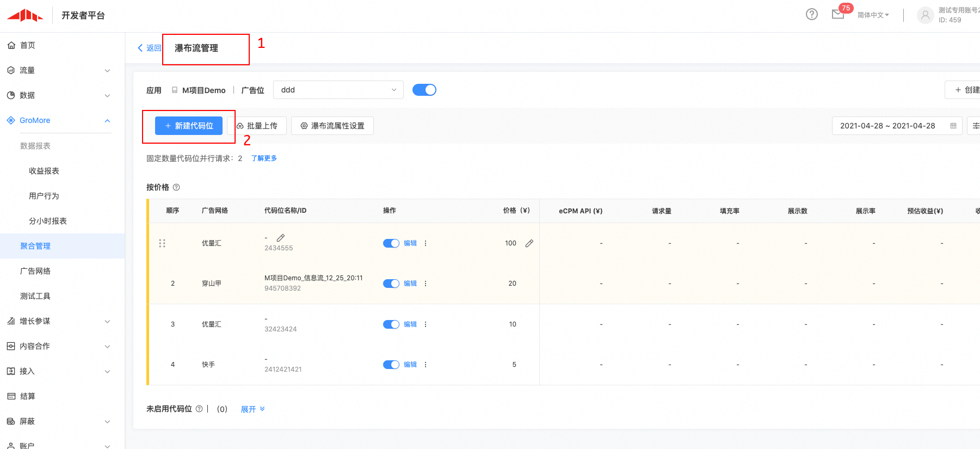980x449 pixels.
Task: Open the 简体中文 language dropdown
Action: point(873,15)
